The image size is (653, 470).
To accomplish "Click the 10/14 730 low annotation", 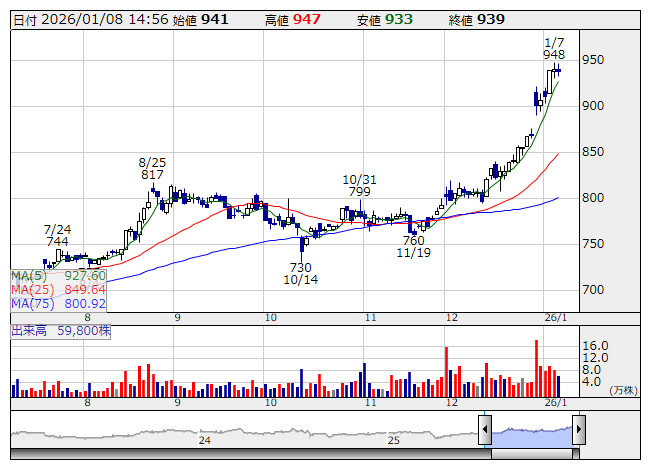I will tap(302, 273).
